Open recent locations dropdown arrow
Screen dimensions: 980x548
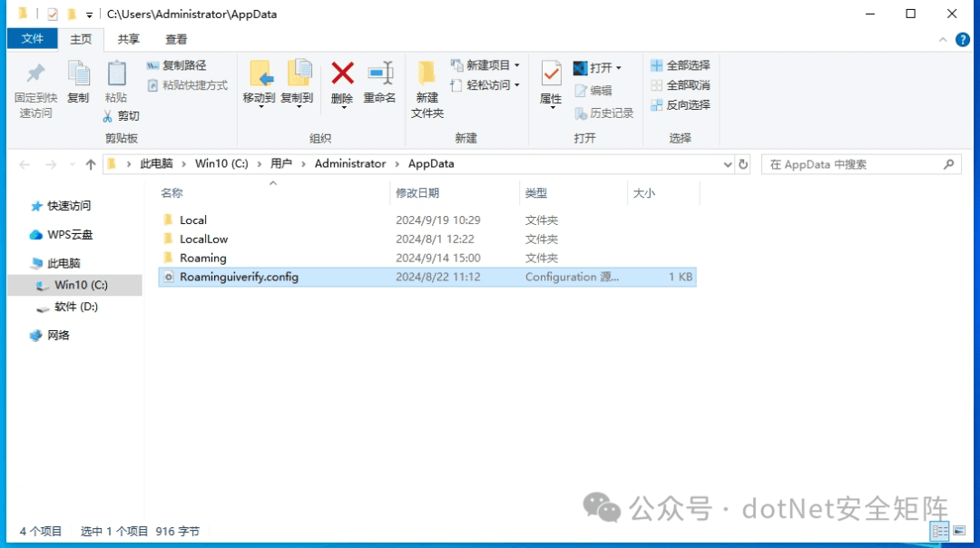click(x=73, y=164)
